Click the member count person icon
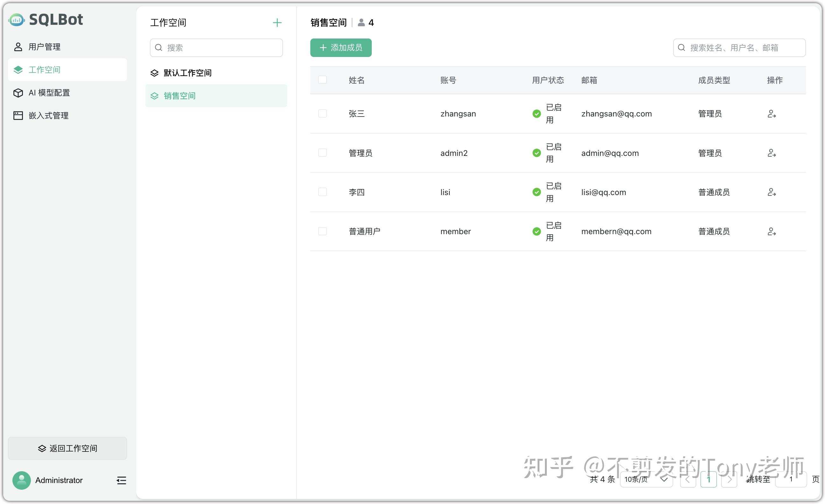The width and height of the screenshot is (825, 504). point(361,22)
